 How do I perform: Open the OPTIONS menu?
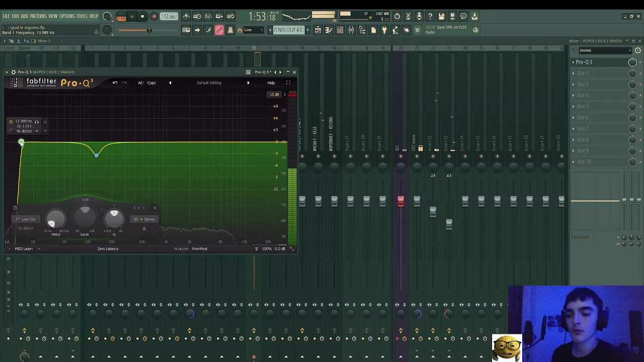point(67,16)
